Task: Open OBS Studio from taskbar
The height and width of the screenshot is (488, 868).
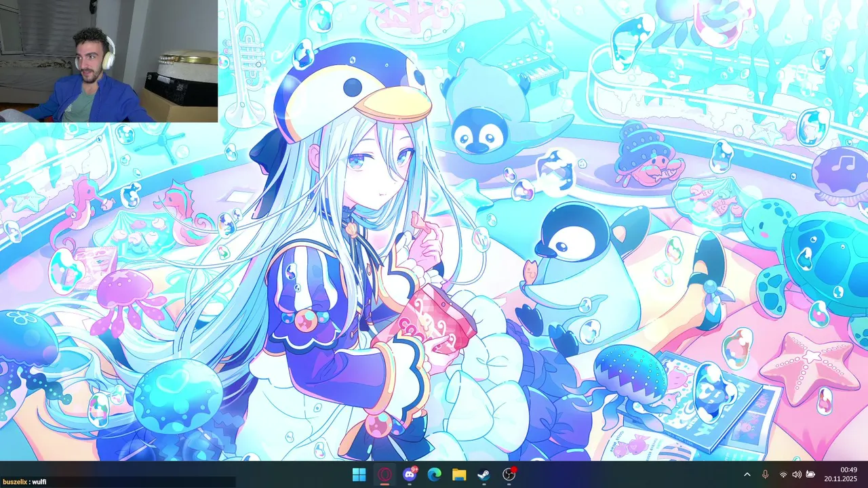Action: point(509,474)
